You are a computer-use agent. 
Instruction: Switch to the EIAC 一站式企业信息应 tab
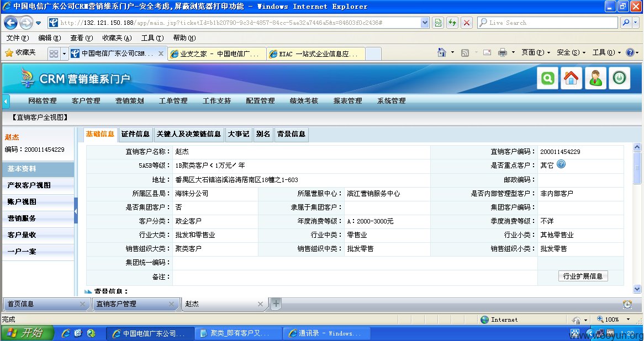click(x=315, y=54)
